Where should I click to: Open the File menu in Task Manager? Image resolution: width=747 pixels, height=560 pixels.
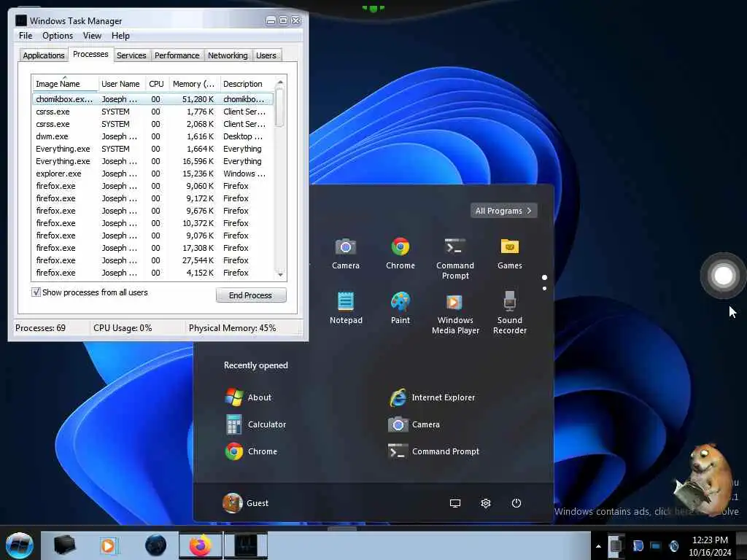coord(26,36)
